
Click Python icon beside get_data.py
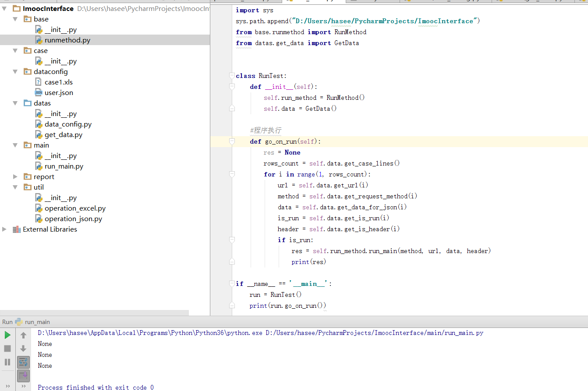pos(39,135)
